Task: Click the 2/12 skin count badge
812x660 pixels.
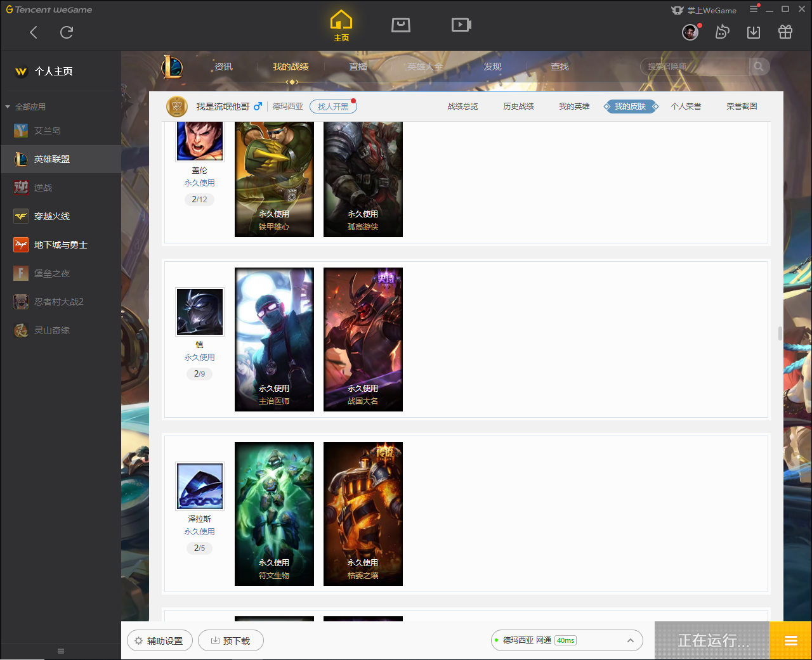Action: pyautogui.click(x=199, y=199)
